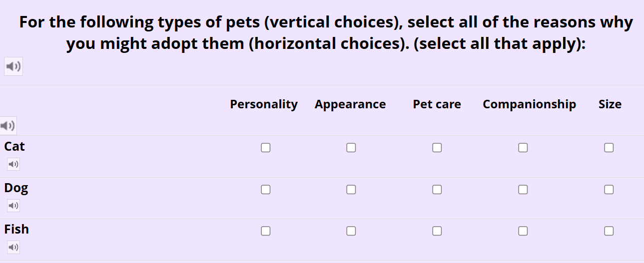Check Appearance for Fish

click(x=351, y=231)
